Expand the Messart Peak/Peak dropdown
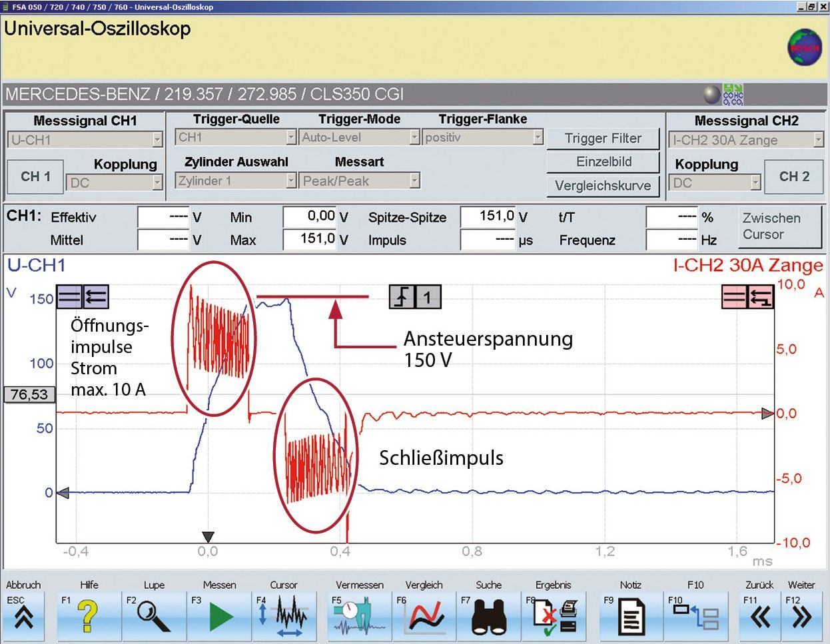 pyautogui.click(x=414, y=180)
